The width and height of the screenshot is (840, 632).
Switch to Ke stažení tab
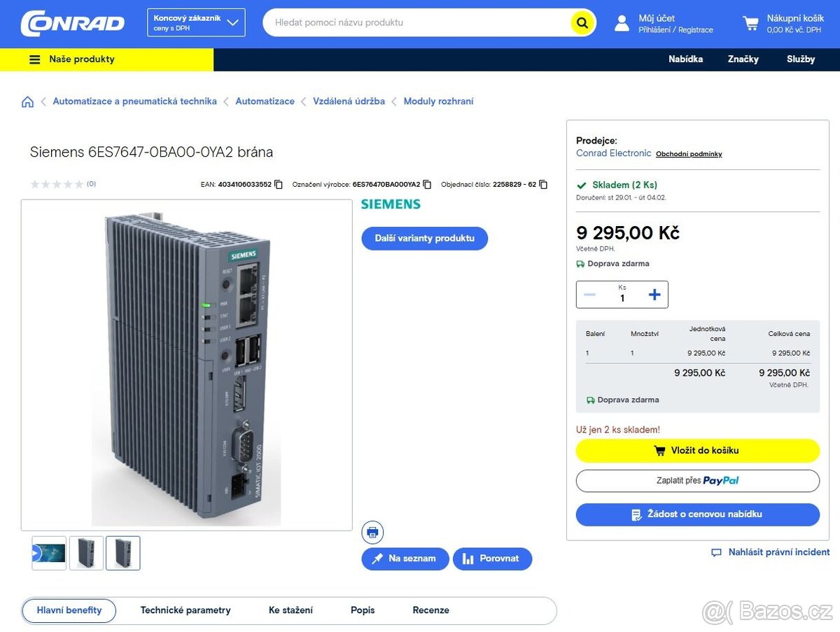290,610
